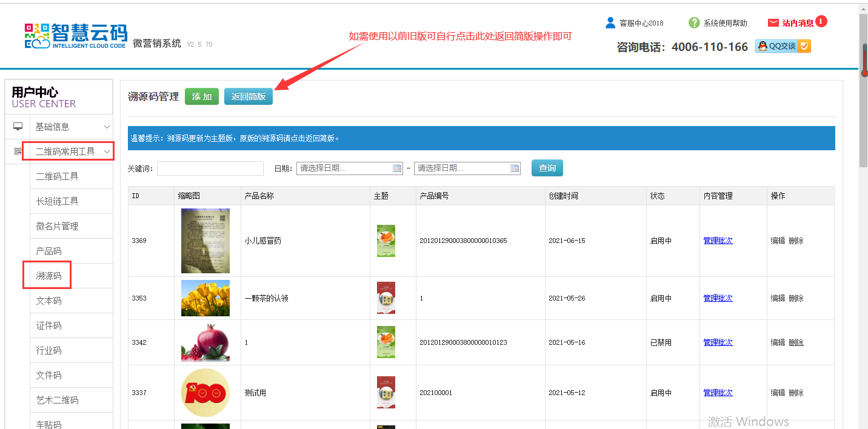
Task: Click the QR grid icon beside 二维码常用工具
Action: tap(18, 151)
